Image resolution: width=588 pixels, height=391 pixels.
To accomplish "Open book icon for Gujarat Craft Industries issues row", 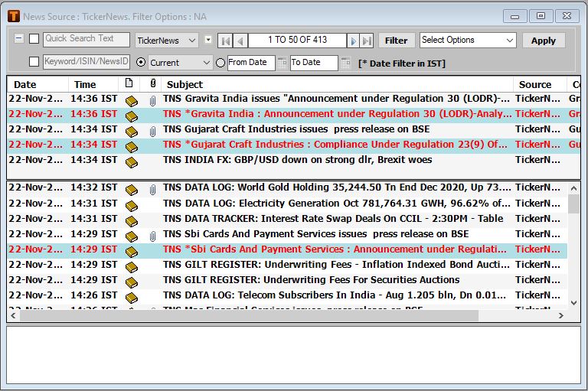I will 131,132.
